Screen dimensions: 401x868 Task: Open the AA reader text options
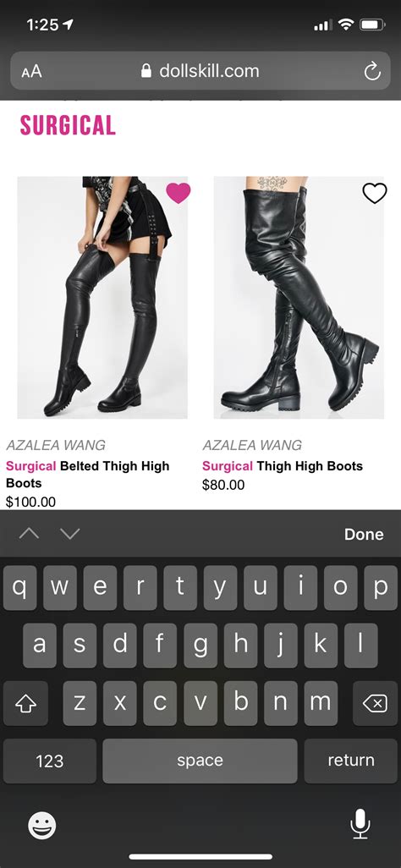(31, 71)
